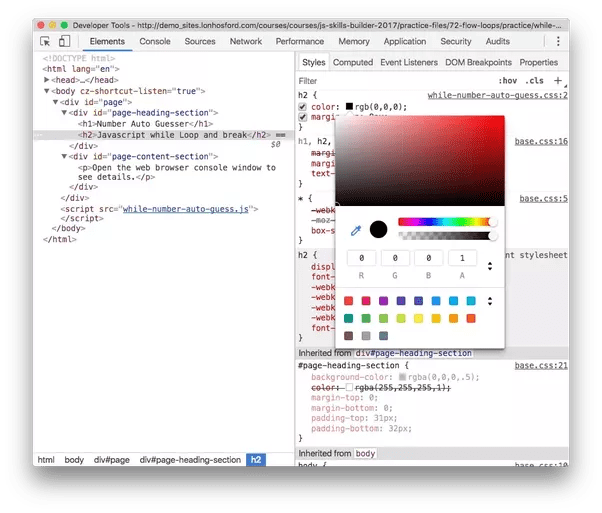This screenshot has height=513, width=602.
Task: Pick the red palette swatch in first row
Action: 349,301
